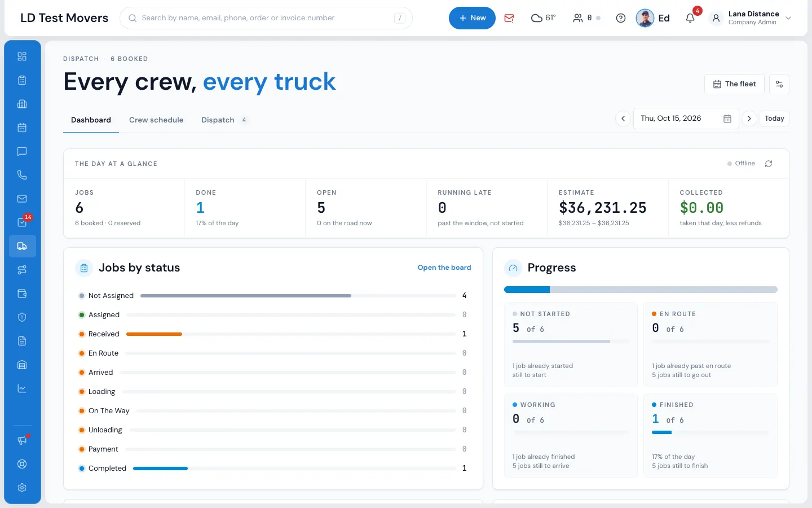Expand the Lana Distance account menu
Screen dimensions: 812x508
tap(751, 18)
